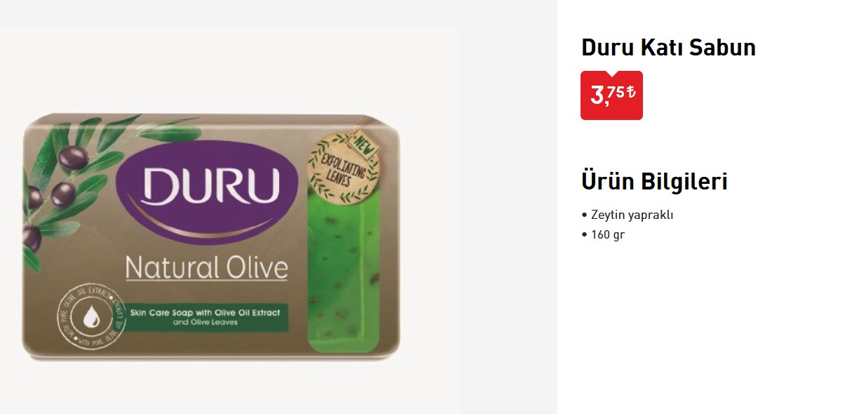Click the Natural Olive text on the package
The height and width of the screenshot is (414, 868).
[207, 267]
